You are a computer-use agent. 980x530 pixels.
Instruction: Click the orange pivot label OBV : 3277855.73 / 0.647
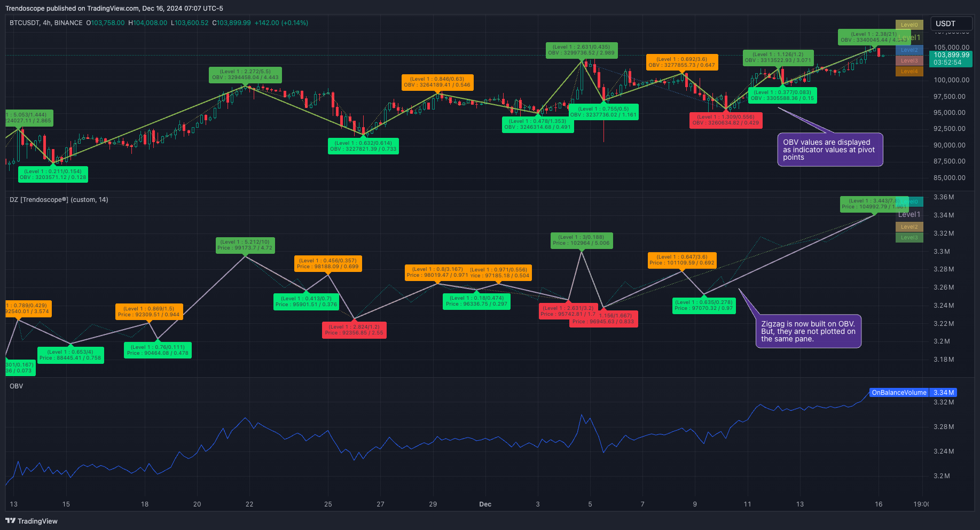[x=682, y=62]
